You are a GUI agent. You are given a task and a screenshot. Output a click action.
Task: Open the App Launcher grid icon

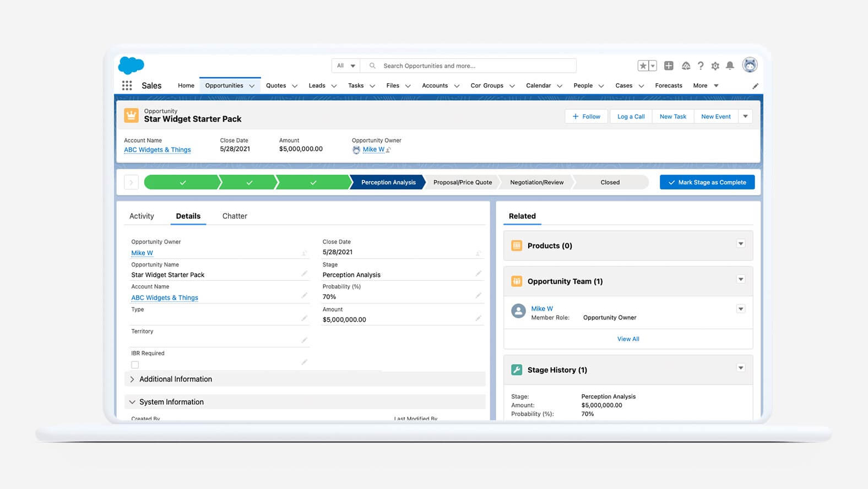127,85
